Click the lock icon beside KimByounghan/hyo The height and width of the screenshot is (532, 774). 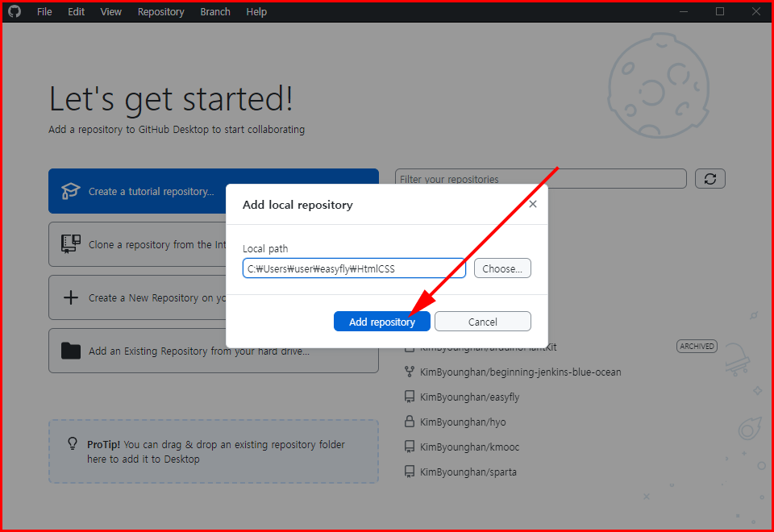[x=410, y=422]
